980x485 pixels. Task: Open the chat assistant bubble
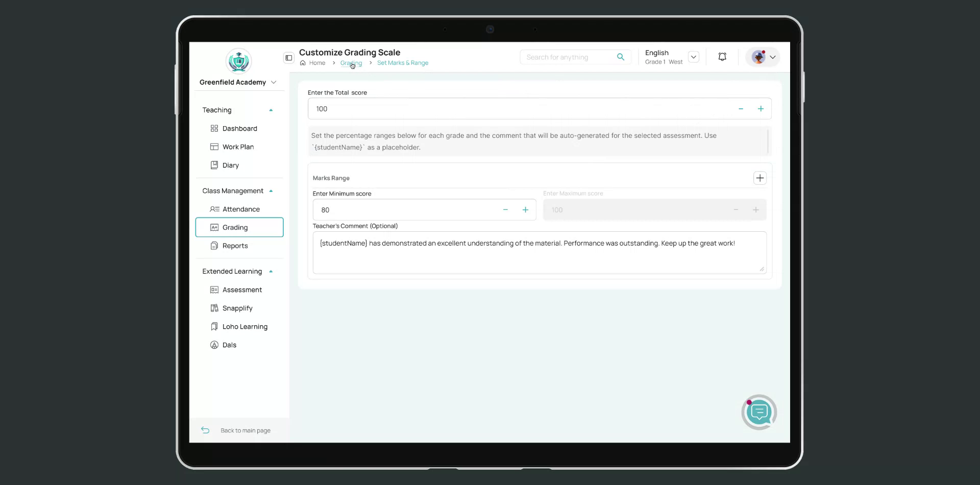[x=759, y=412]
